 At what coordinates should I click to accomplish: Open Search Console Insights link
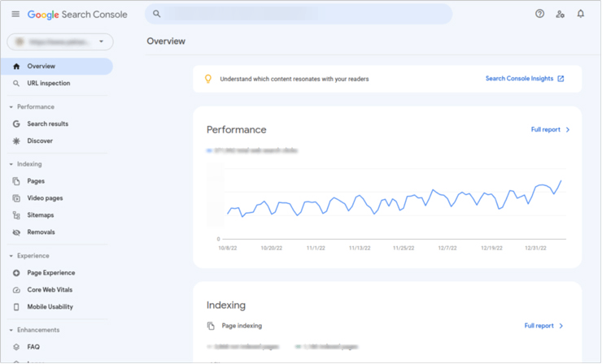click(520, 79)
